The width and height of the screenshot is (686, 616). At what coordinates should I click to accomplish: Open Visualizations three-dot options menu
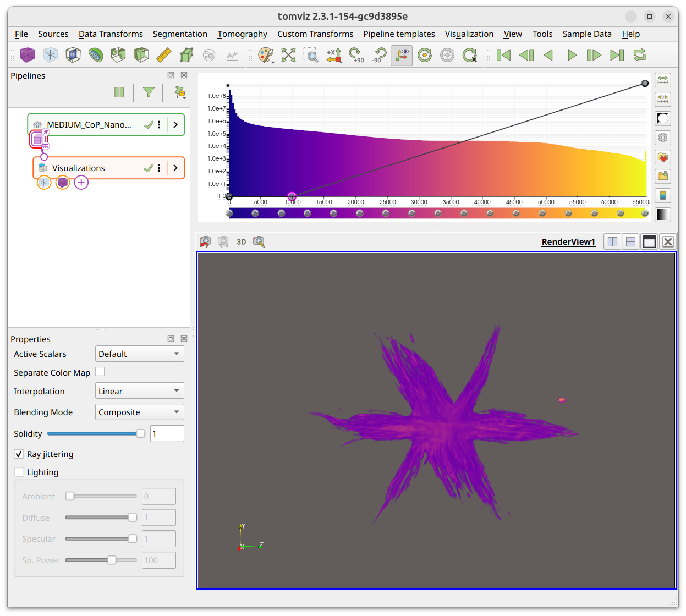pos(159,168)
